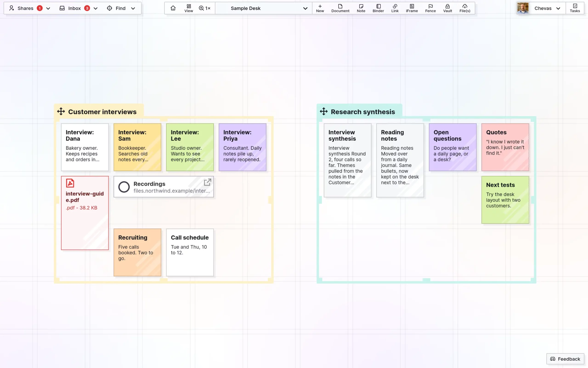Click the Recordings circle icon
Screen dimensions: 588x368
(124, 187)
